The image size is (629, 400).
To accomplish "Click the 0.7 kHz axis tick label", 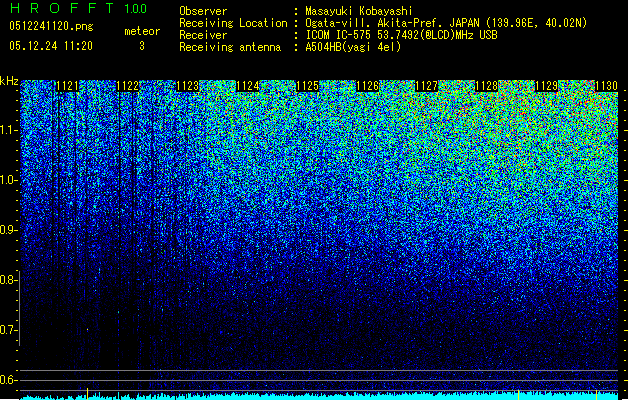I will (9, 330).
